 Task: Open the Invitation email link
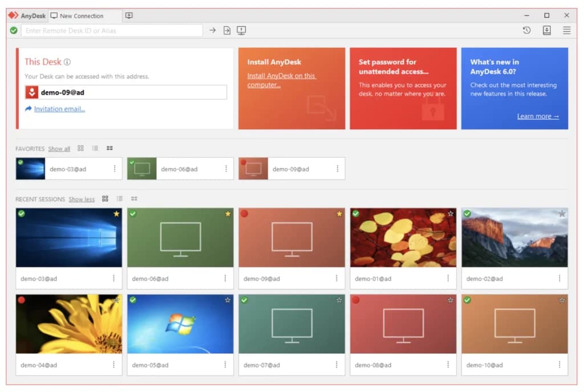tap(59, 109)
